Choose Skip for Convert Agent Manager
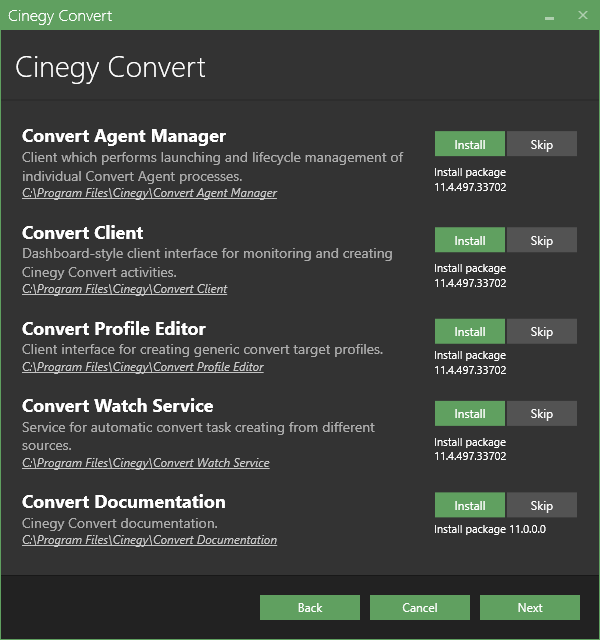 [542, 144]
